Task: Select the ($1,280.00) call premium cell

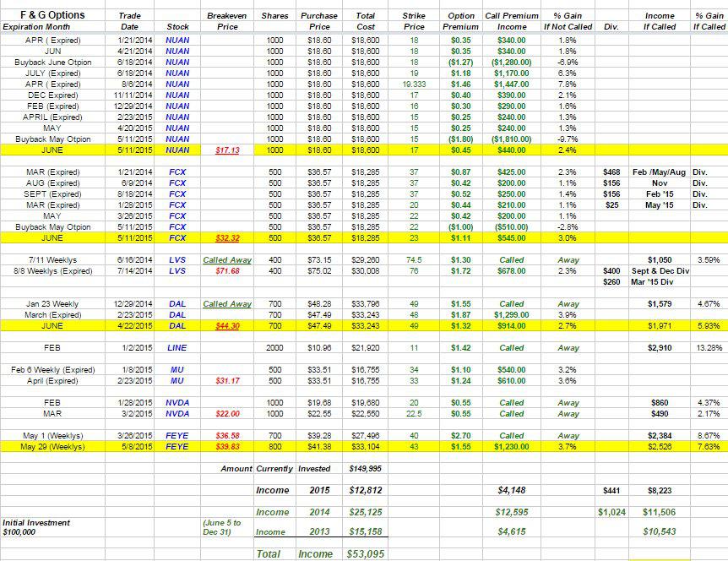Action: pyautogui.click(x=512, y=63)
